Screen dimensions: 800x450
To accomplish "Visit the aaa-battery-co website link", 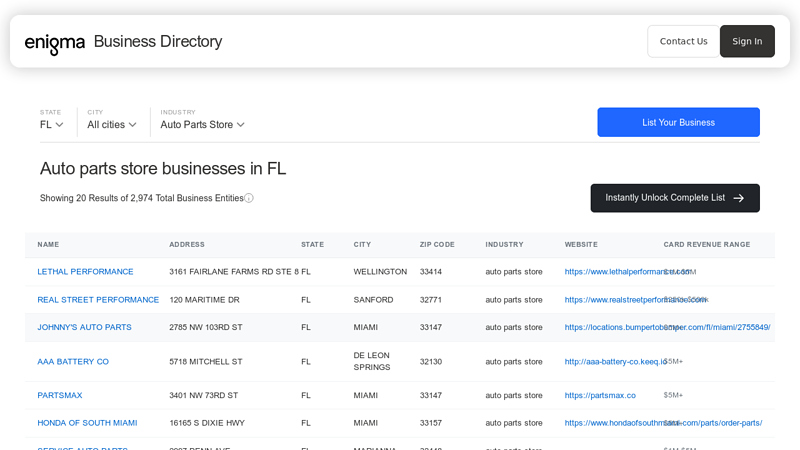I will pos(615,361).
